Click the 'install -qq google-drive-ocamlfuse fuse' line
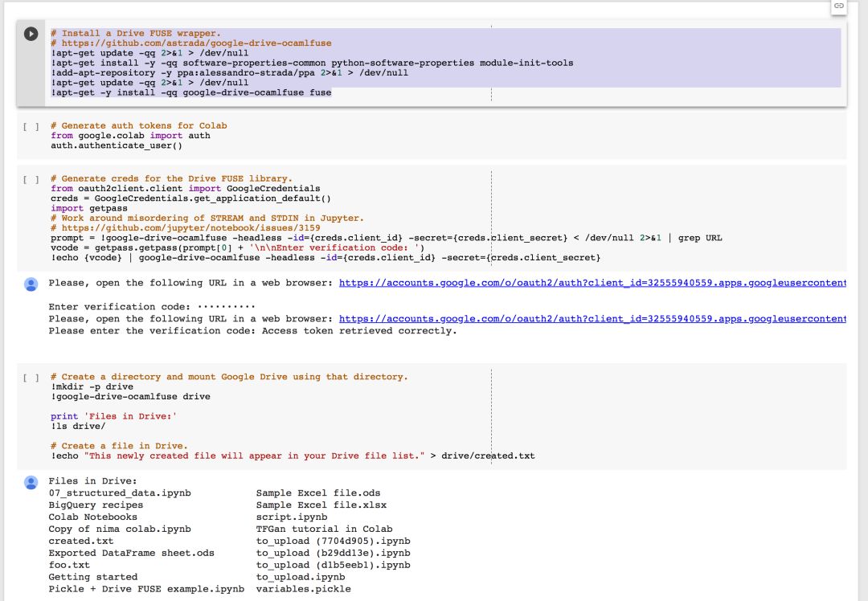The height and width of the screenshot is (601, 868). tap(191, 93)
